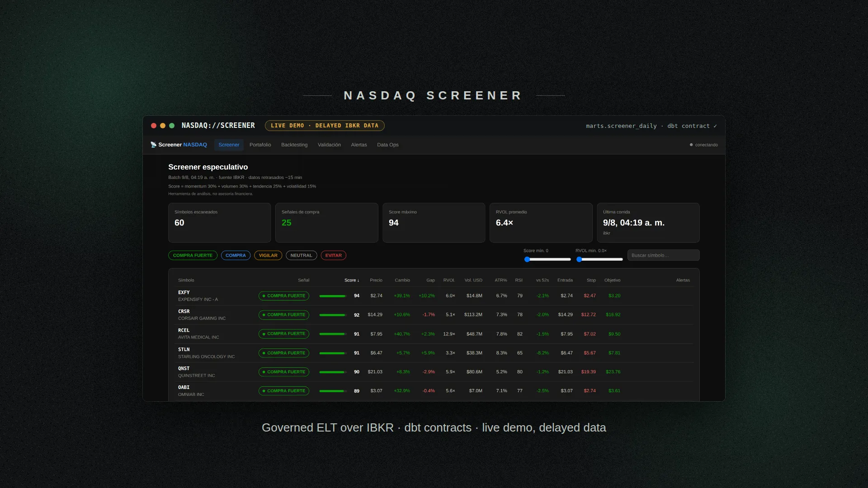The width and height of the screenshot is (868, 488).
Task: Click the RCEL symbol row
Action: 434,334
